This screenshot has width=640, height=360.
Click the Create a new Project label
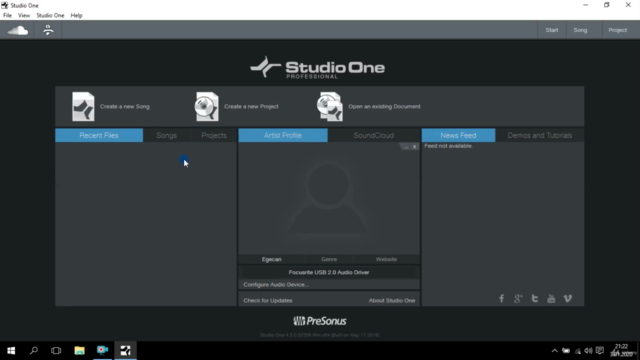(x=251, y=107)
